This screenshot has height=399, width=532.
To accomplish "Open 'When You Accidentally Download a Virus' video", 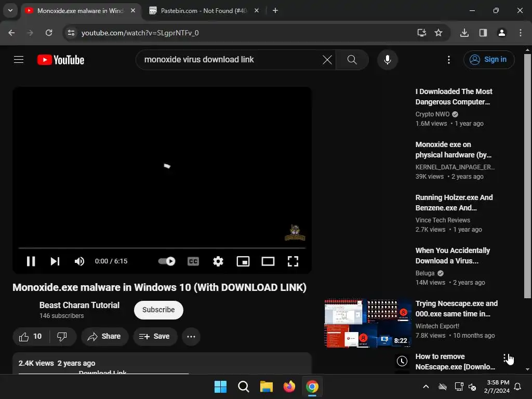I will (453, 256).
